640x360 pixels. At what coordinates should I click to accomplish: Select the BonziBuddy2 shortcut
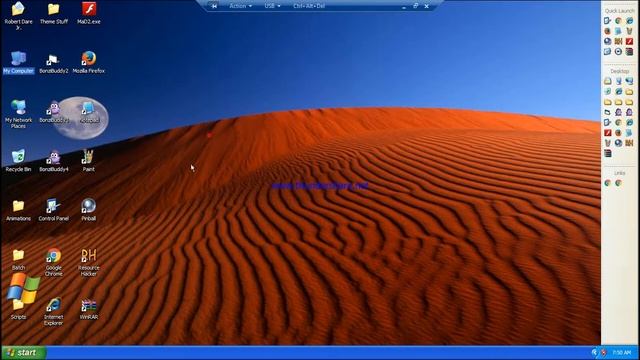tap(53, 64)
